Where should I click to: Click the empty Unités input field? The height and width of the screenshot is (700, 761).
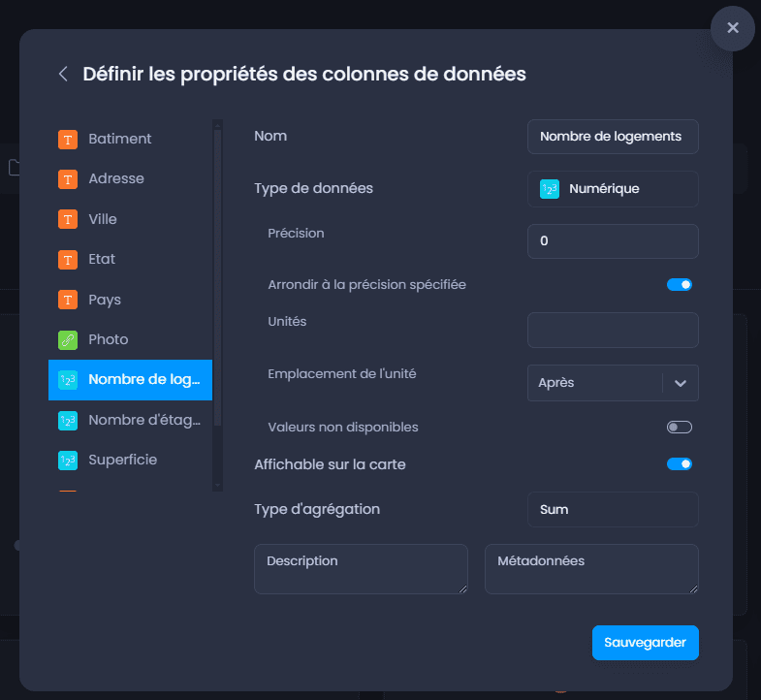tap(613, 330)
